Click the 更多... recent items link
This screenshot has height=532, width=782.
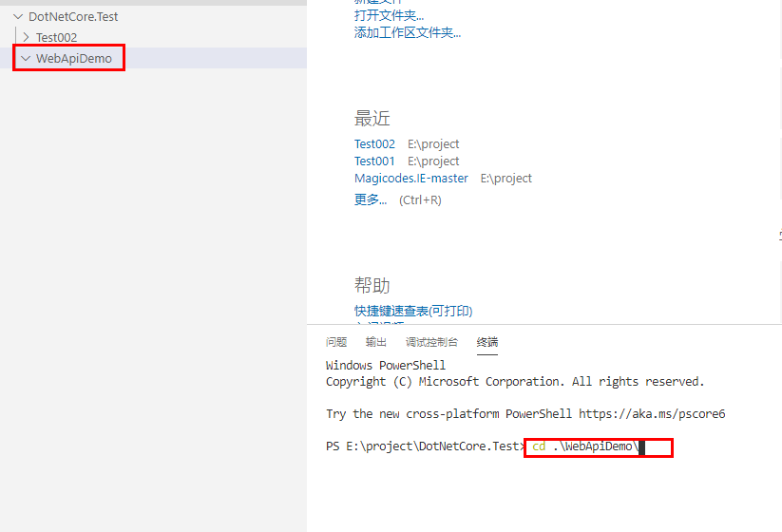pos(371,199)
